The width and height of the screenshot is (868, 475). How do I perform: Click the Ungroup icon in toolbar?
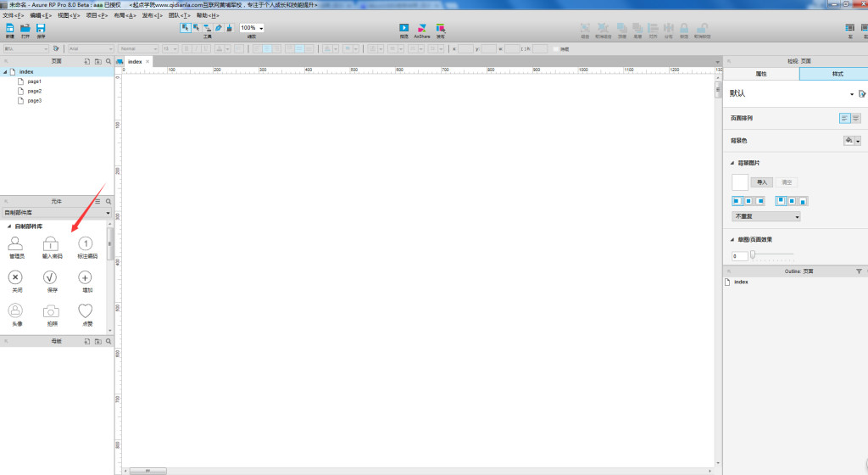click(x=603, y=28)
